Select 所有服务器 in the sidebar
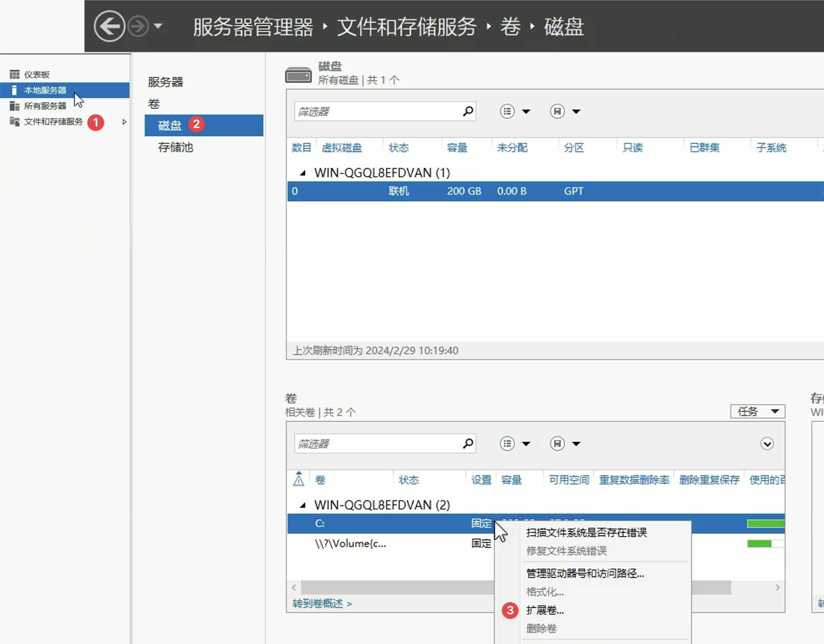The width and height of the screenshot is (824, 644). click(x=45, y=106)
